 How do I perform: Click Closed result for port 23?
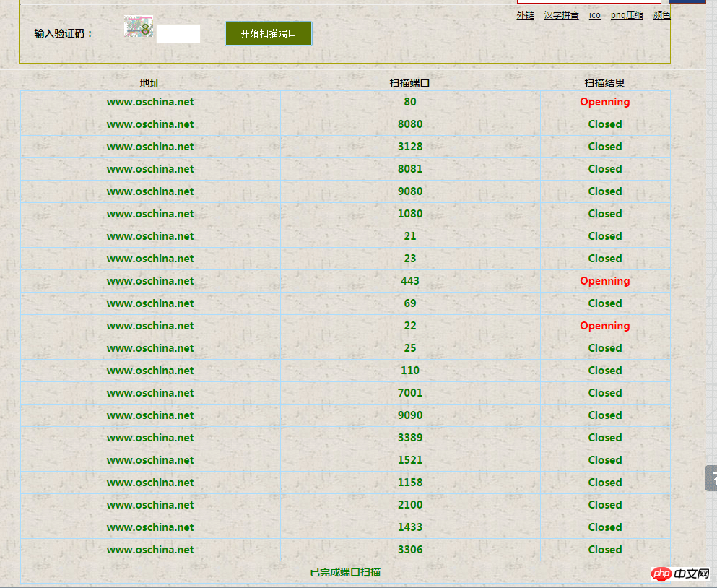coord(605,259)
